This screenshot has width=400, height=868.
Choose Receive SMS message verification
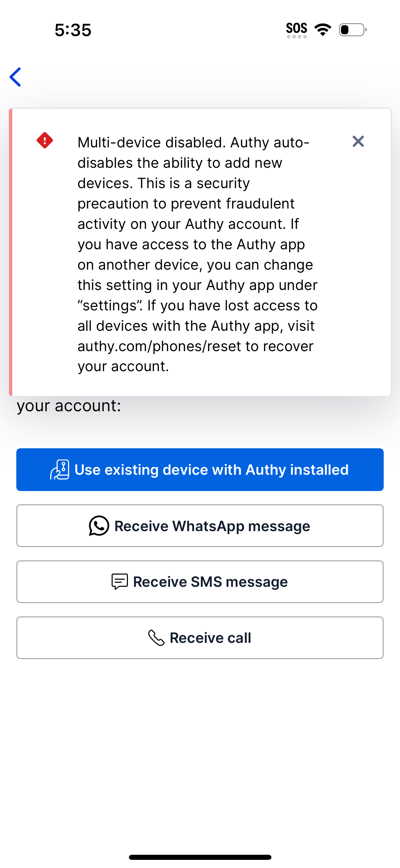pyautogui.click(x=200, y=581)
